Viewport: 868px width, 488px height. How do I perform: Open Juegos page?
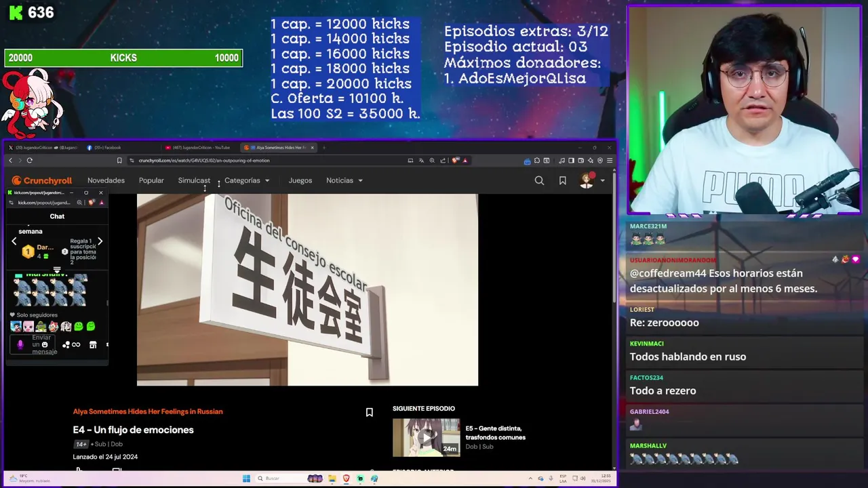coord(300,180)
